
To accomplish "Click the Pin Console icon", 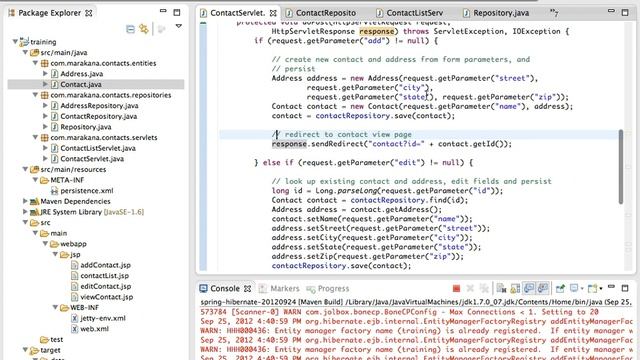I will click(x=560, y=289).
